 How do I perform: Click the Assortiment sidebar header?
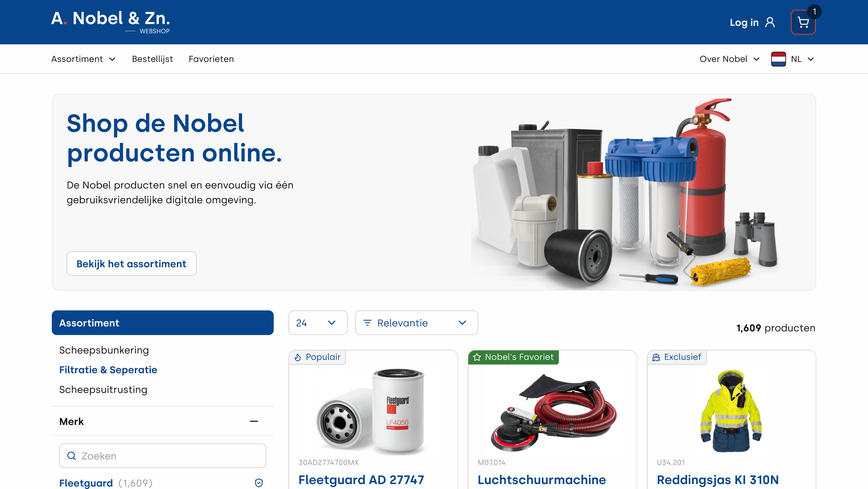coord(162,323)
